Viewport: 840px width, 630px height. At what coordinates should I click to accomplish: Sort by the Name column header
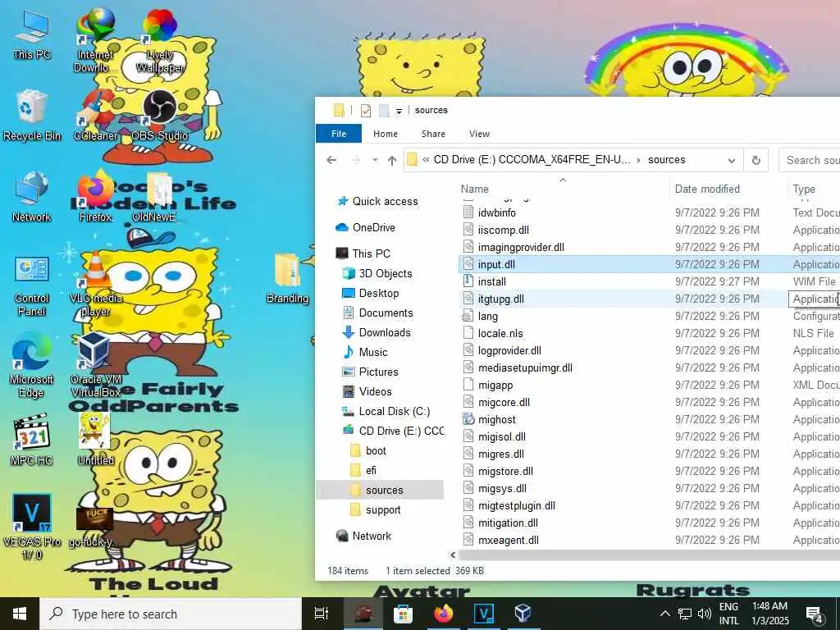[563, 189]
